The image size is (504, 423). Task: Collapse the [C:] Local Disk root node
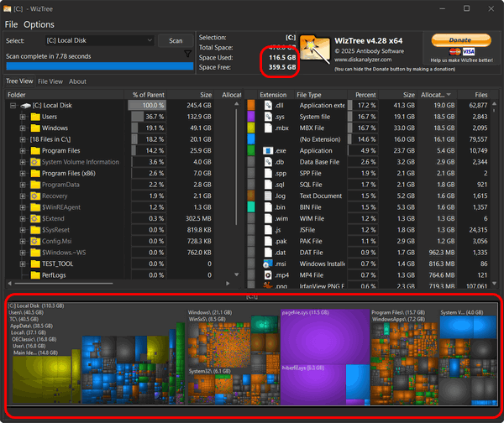[x=13, y=106]
